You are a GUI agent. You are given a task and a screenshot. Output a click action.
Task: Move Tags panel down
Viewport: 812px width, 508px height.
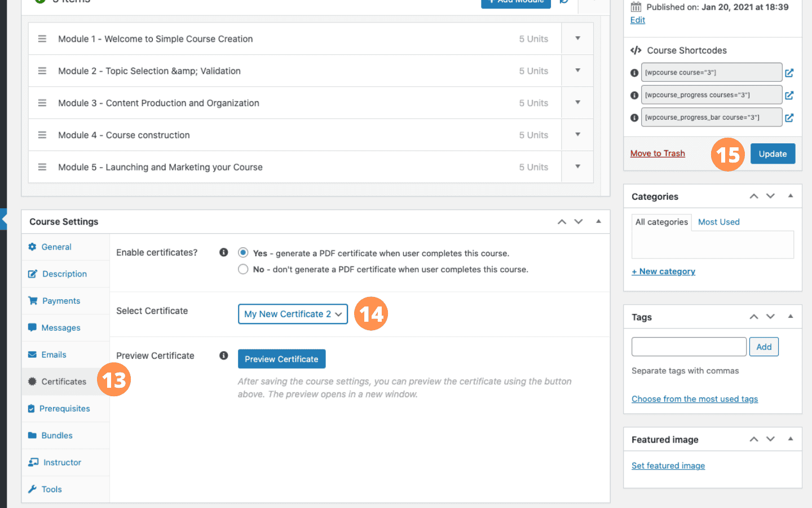(771, 317)
